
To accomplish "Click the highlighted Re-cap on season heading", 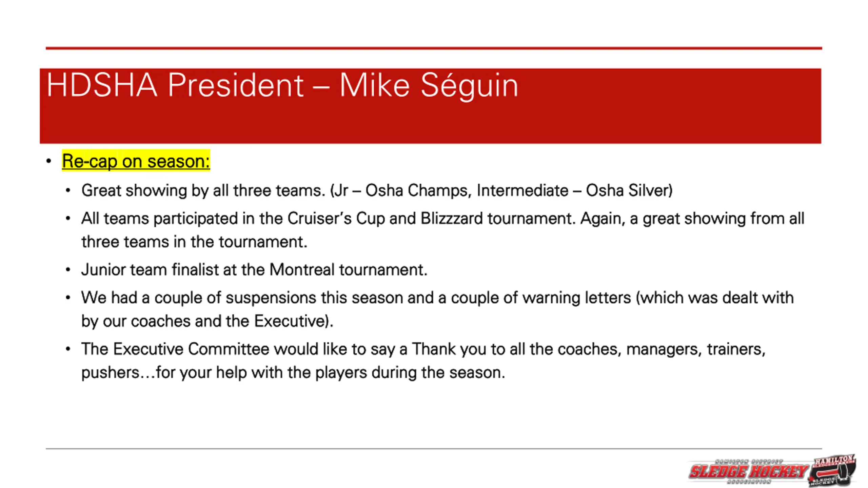I will coord(136,161).
